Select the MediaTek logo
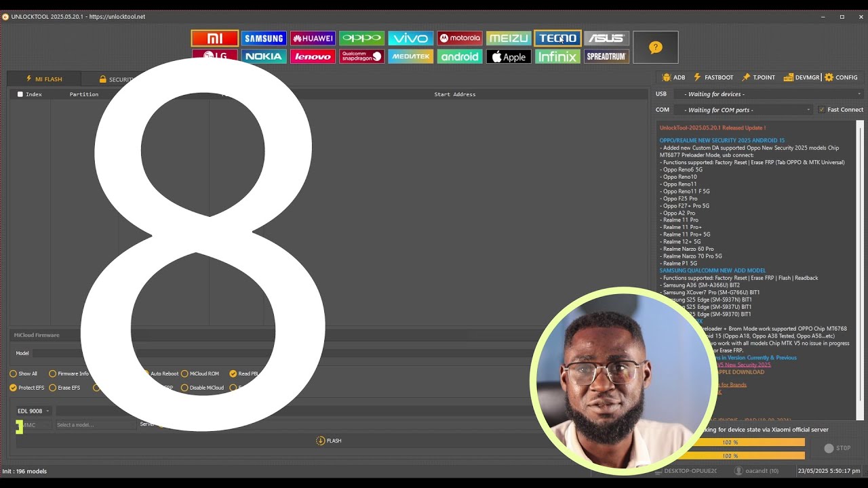This screenshot has height=488, width=868. (410, 56)
